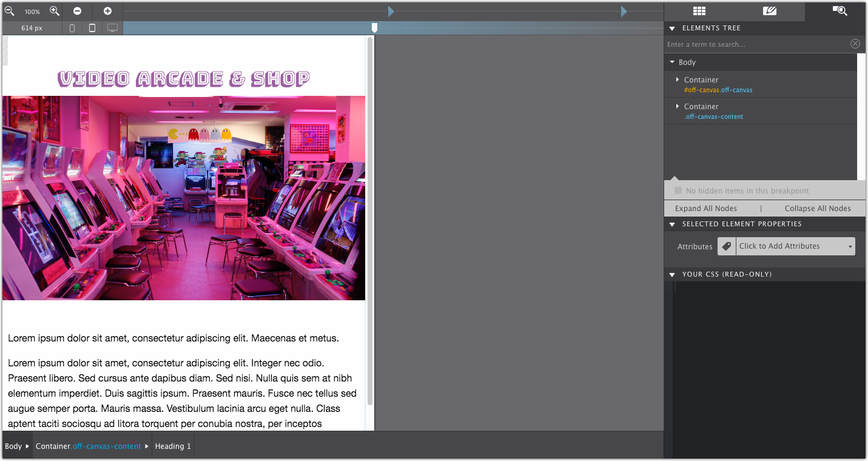
Task: Click Expand All Nodes
Action: pyautogui.click(x=706, y=208)
